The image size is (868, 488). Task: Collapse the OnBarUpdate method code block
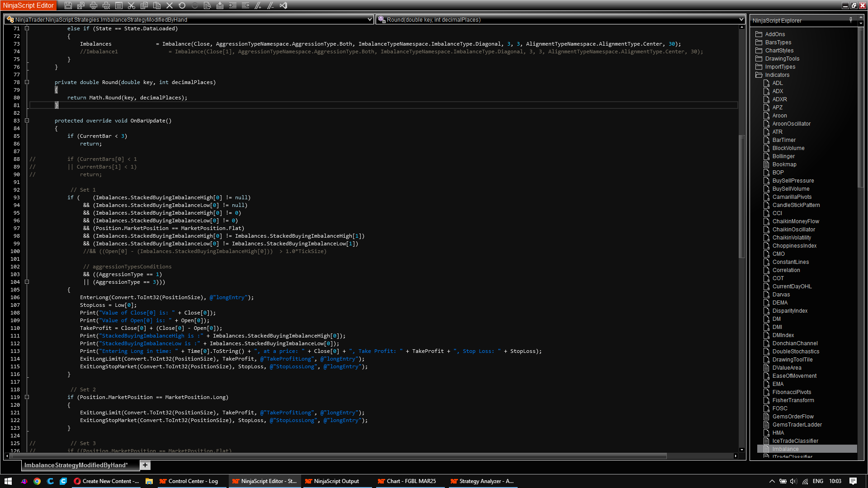tap(27, 121)
